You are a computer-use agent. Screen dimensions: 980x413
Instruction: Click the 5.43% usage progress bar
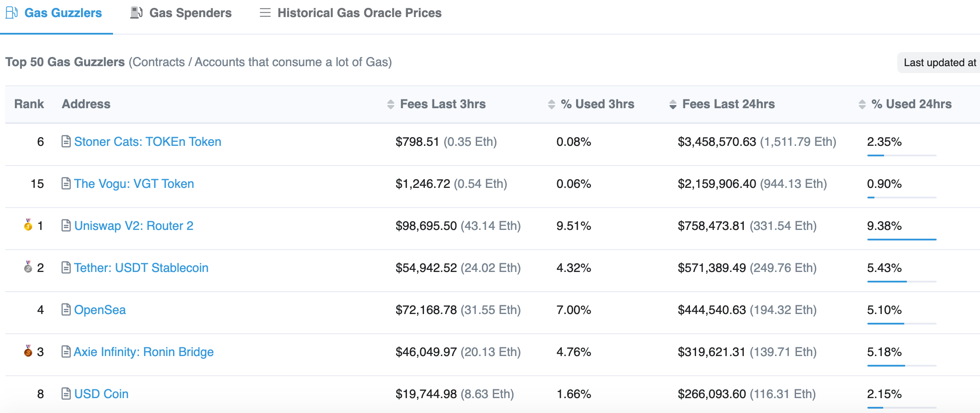click(x=902, y=282)
